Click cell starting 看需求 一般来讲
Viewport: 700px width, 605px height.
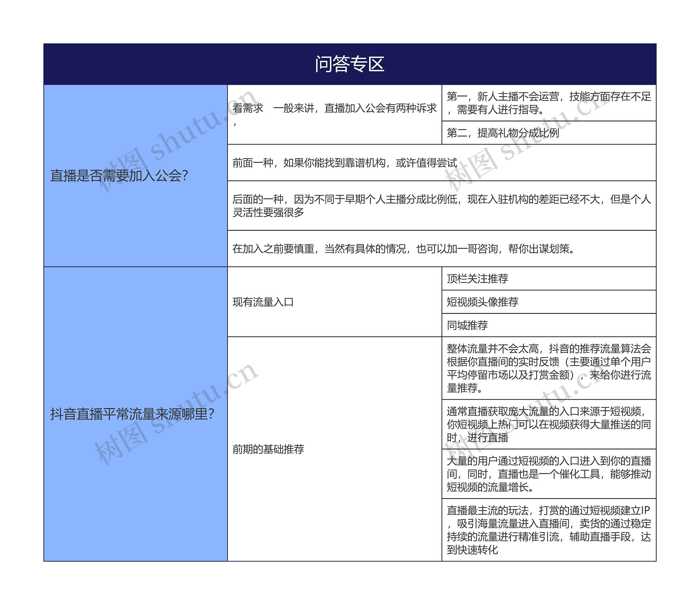334,115
